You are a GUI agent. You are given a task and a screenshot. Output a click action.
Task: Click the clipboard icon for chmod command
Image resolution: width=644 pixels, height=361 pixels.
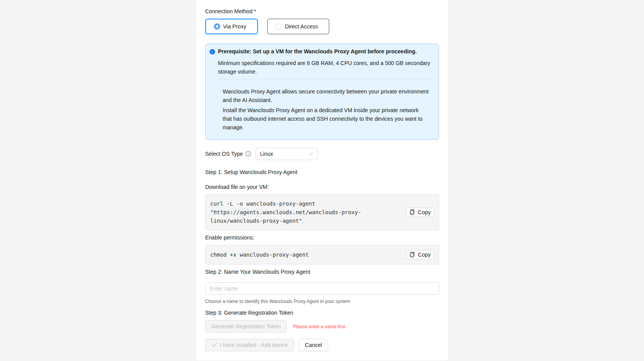pyautogui.click(x=412, y=255)
